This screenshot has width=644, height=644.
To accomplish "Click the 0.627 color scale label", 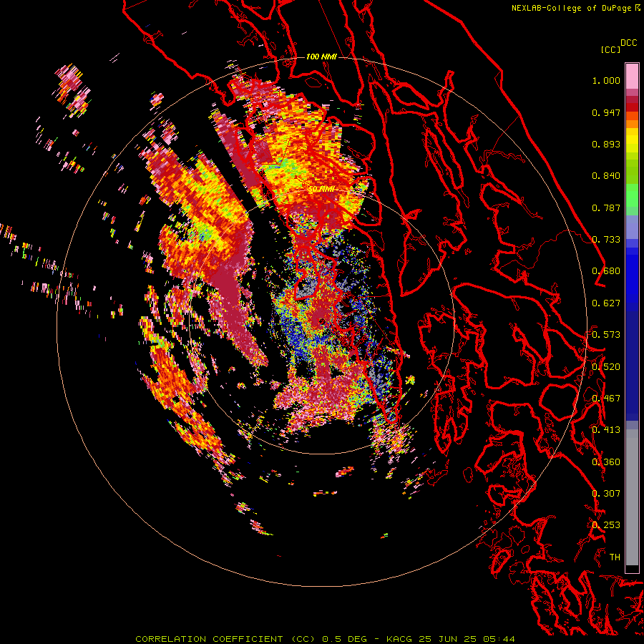I will point(606,303).
